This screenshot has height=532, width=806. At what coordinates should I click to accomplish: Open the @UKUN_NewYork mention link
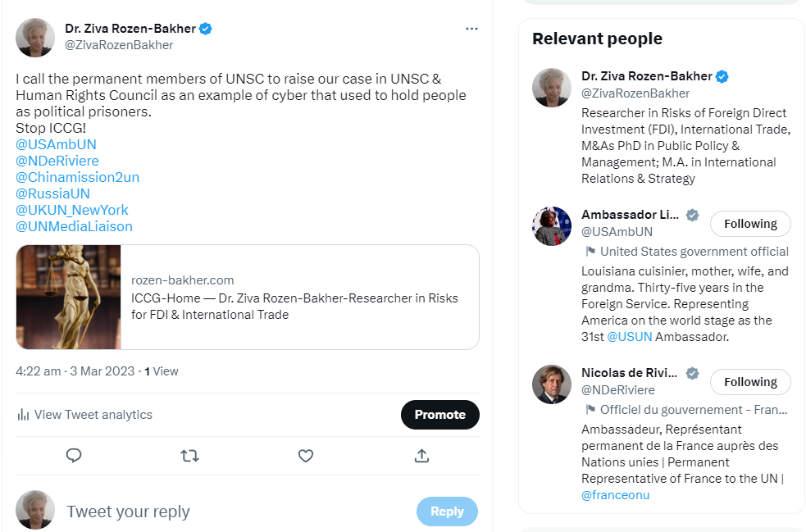coord(72,210)
